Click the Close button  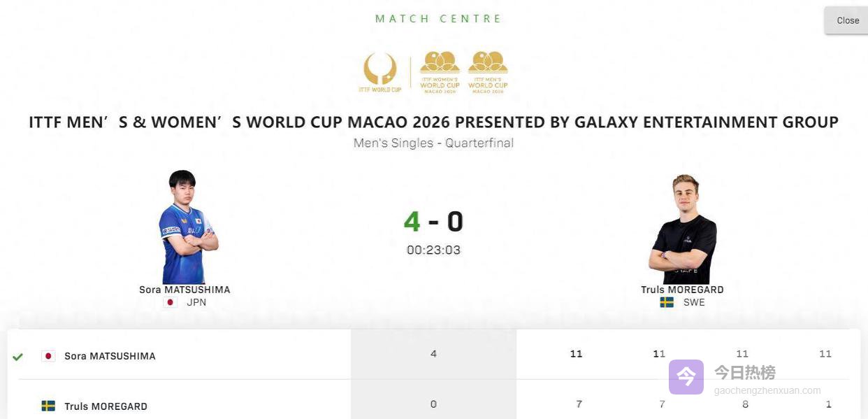[847, 20]
